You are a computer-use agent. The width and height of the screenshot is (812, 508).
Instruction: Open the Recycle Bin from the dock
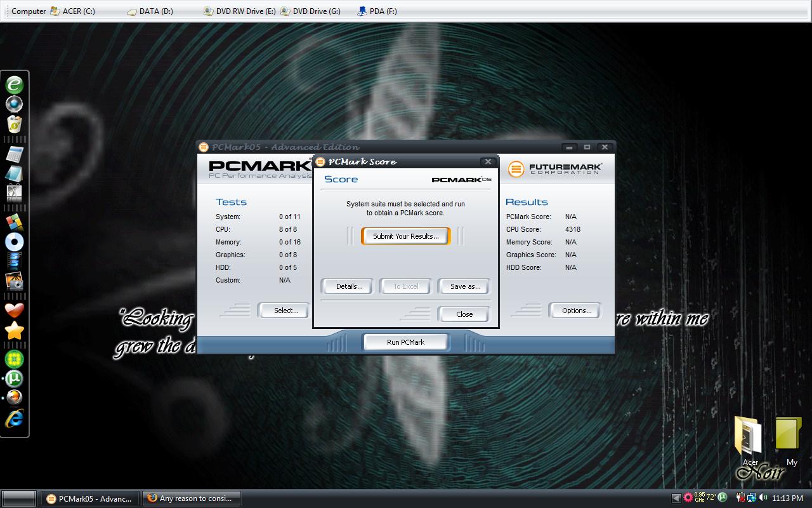coord(14,123)
